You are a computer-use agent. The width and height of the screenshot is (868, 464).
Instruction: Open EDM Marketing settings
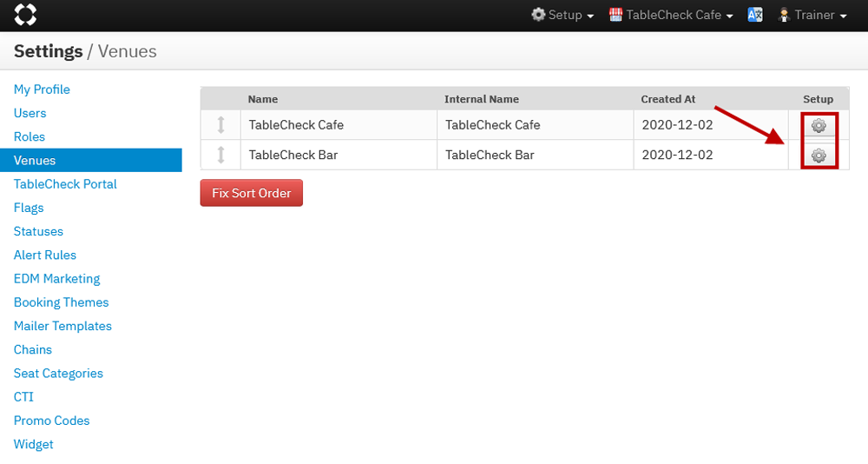57,279
